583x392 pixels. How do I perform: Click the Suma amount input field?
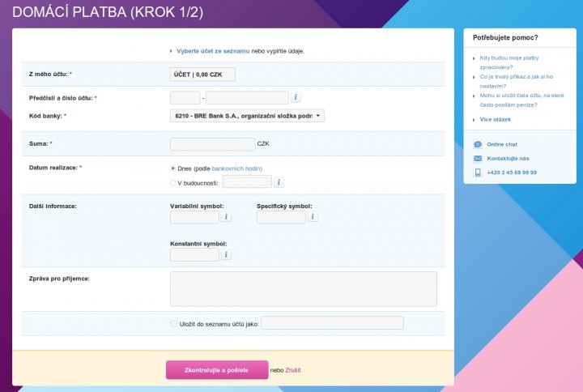[x=213, y=144]
